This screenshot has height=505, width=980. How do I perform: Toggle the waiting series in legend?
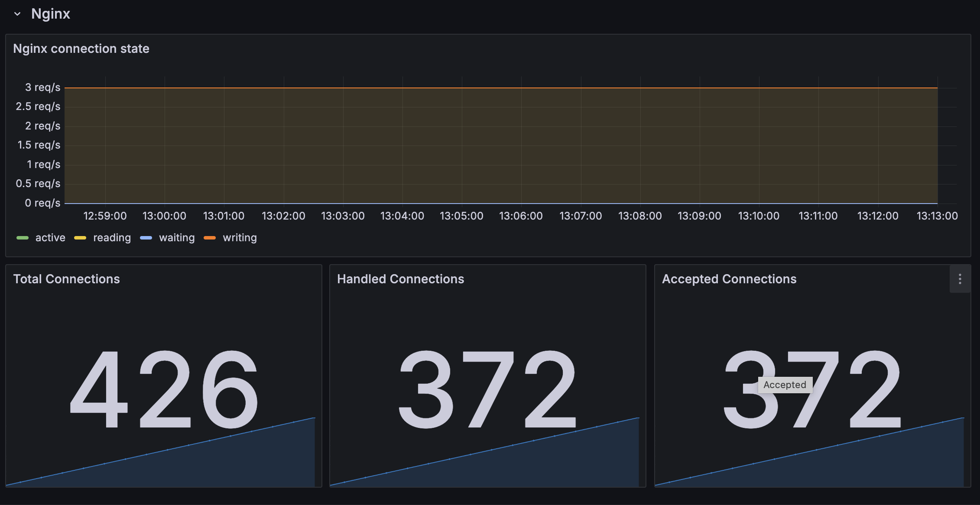coord(177,238)
